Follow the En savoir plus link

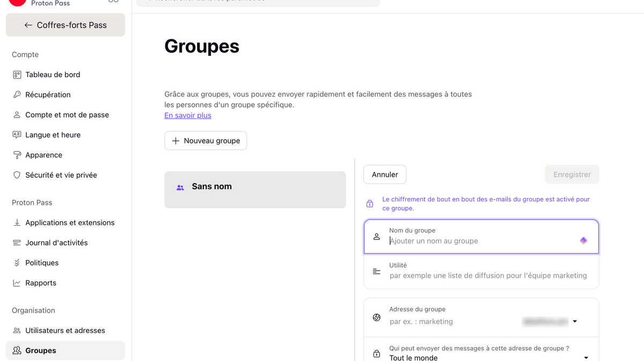point(188,115)
